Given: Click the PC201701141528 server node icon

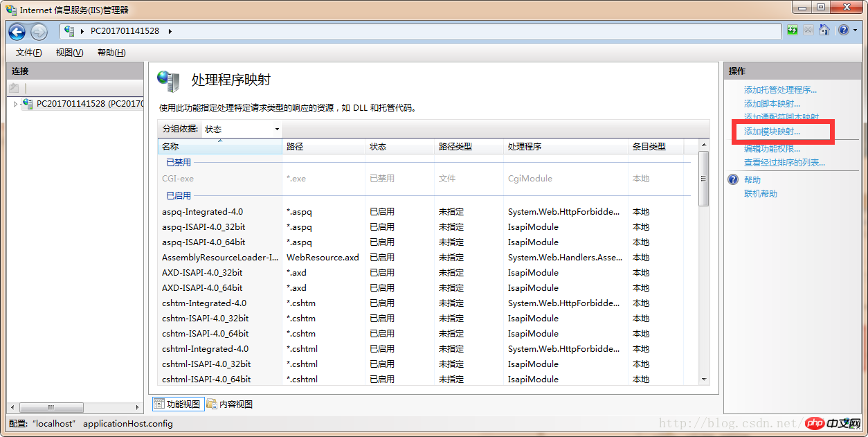Looking at the screenshot, I should [28, 104].
